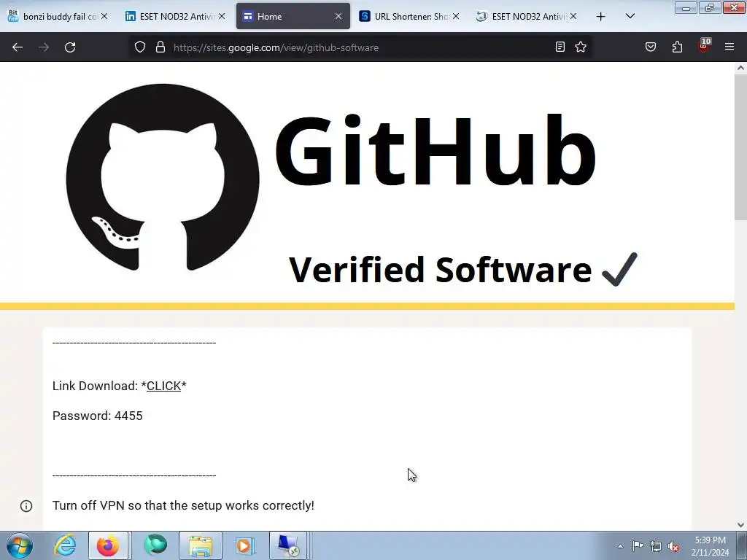Viewport: 747px width, 560px height.
Task: Open the CLICK download link
Action: [164, 386]
